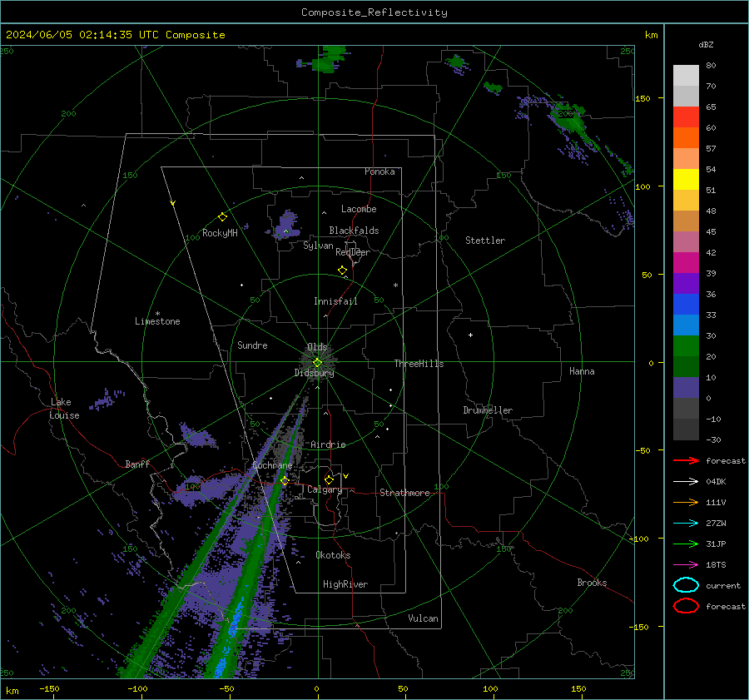Click the HighRiver label

345,584
